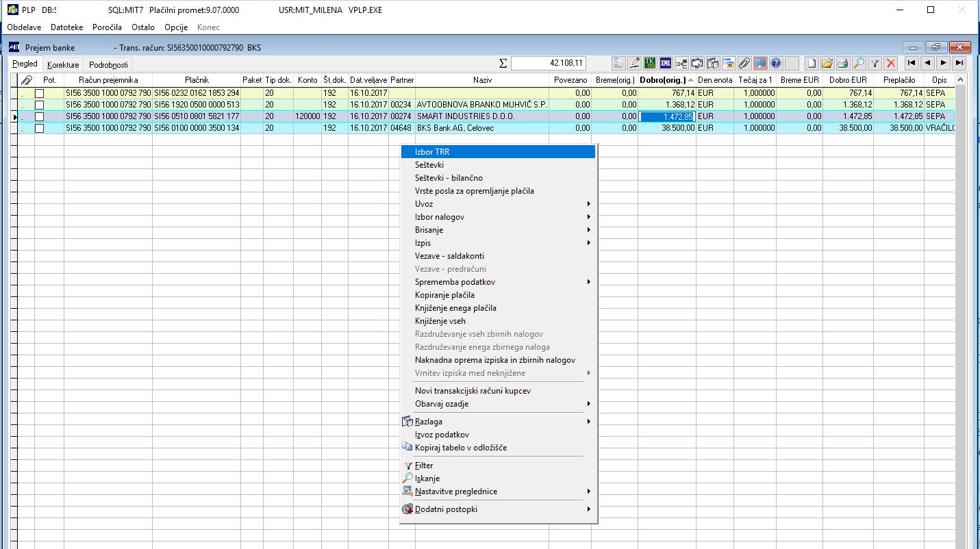This screenshot has width=980, height=549.
Task: Expand the Izbor nalogov submenu
Action: coord(499,217)
